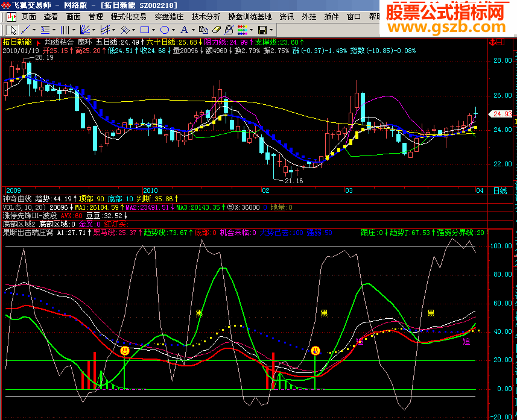Open the color dots palette

(x=243, y=30)
